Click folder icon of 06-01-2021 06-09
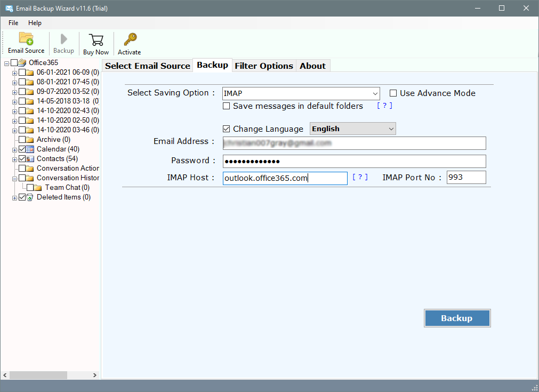 30,72
